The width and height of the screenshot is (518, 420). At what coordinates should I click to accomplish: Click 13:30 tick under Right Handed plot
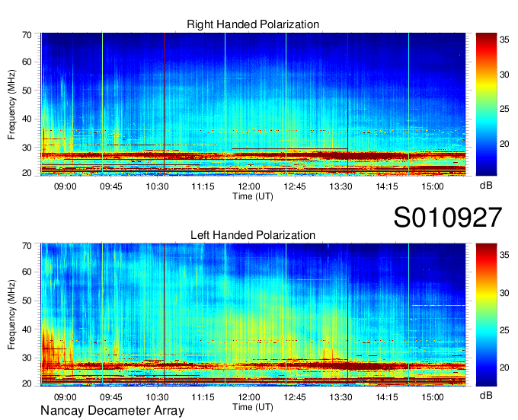point(341,186)
